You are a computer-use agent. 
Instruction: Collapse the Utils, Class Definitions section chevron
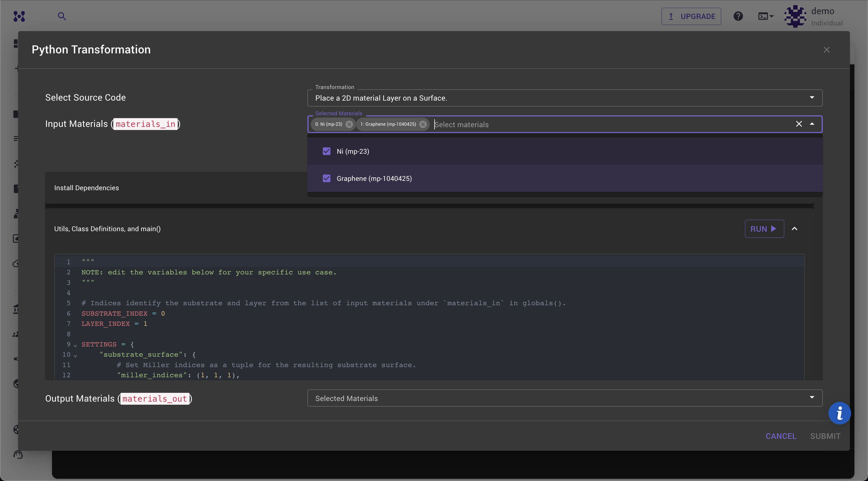795,229
